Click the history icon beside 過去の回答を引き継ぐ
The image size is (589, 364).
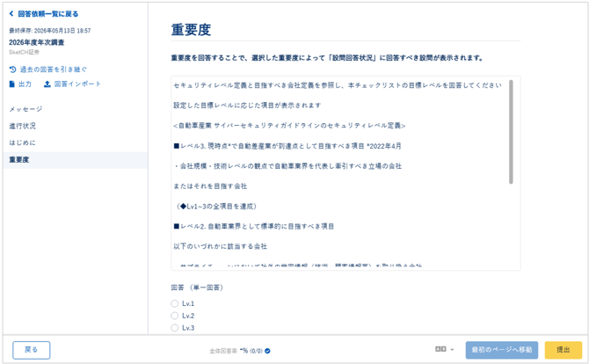[12, 69]
